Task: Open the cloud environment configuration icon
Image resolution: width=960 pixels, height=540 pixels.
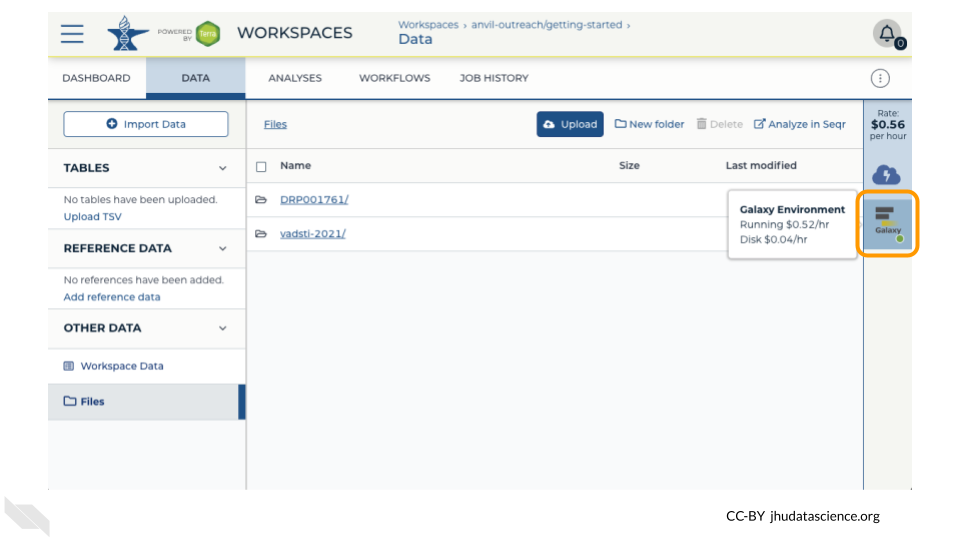Action: (x=886, y=174)
